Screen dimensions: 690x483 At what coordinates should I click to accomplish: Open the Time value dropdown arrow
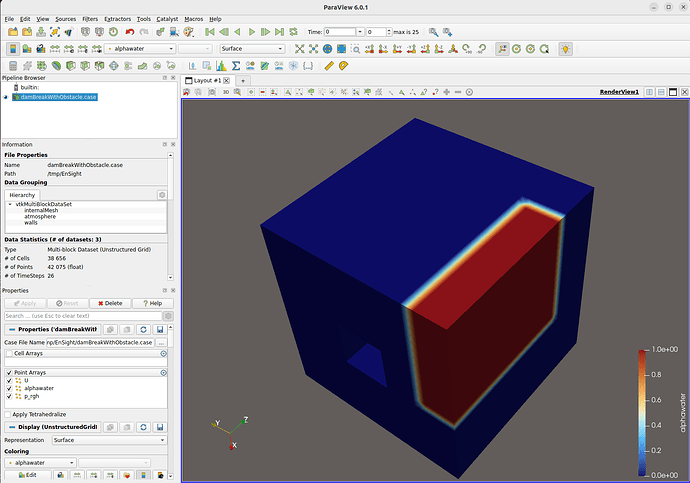360,32
